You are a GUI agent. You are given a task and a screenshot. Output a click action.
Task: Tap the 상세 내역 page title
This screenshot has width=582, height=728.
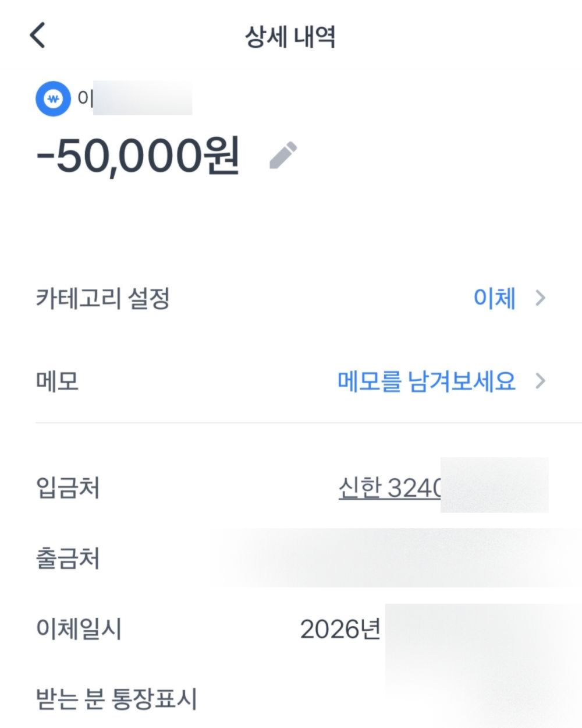click(x=290, y=37)
